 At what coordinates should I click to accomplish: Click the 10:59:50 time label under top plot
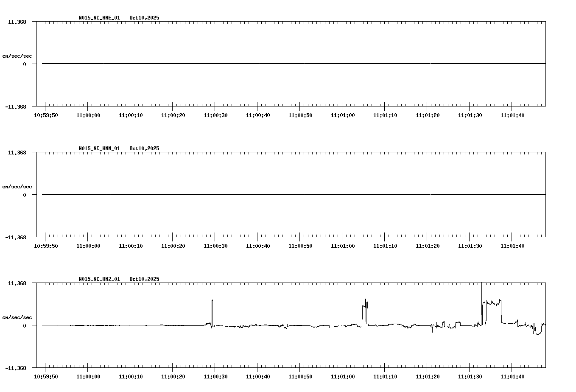pyautogui.click(x=46, y=115)
